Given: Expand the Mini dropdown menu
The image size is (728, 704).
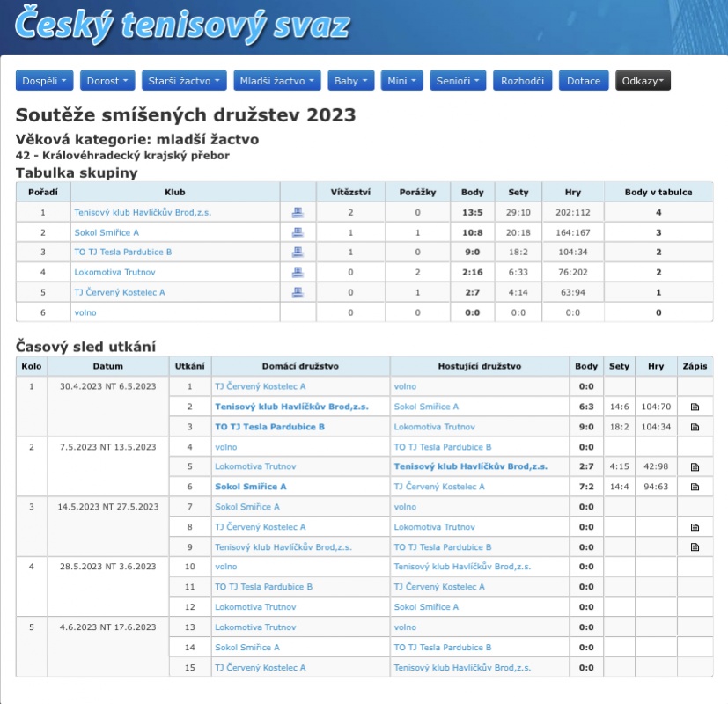Looking at the screenshot, I should (401, 81).
